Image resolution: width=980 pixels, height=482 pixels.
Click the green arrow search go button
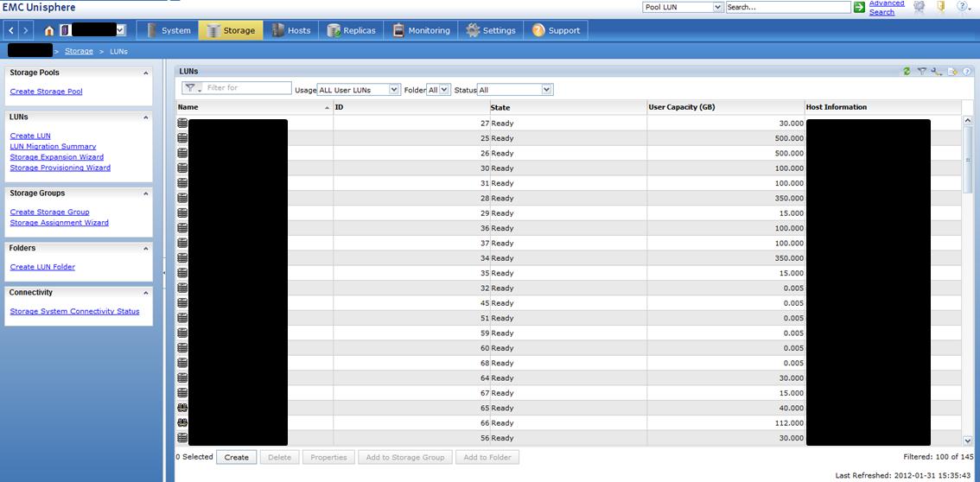859,7
